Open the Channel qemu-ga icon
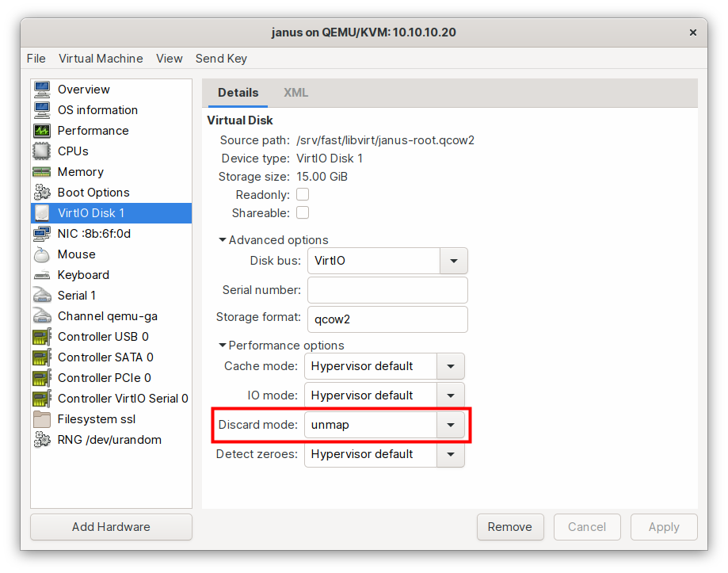Image resolution: width=728 pixels, height=573 pixels. (x=44, y=315)
